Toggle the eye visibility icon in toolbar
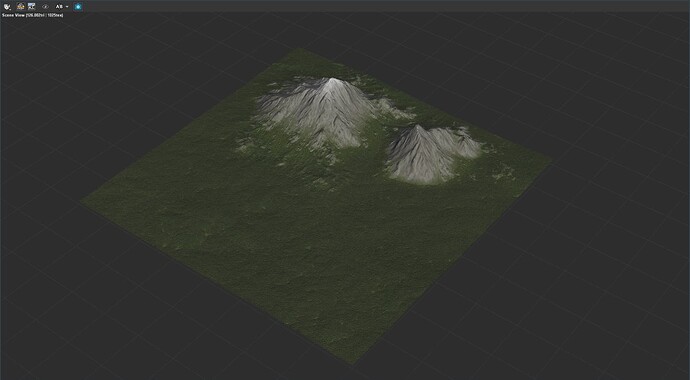690x380 pixels. coord(45,7)
